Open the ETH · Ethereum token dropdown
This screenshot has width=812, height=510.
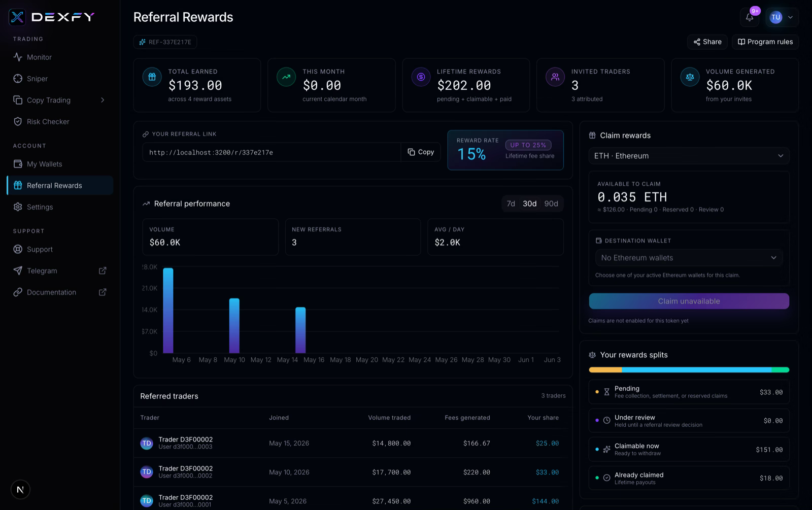[689, 156]
